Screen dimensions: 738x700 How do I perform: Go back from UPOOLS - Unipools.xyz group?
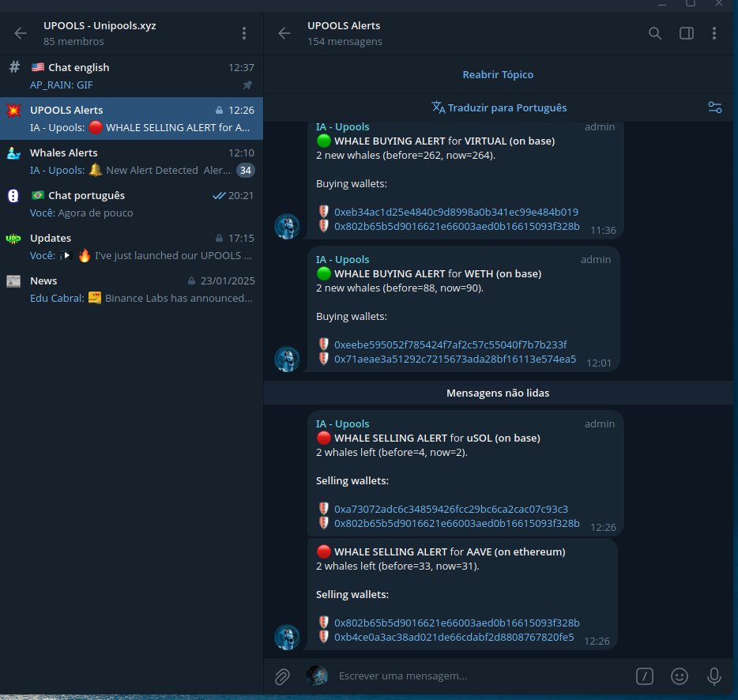pyautogui.click(x=21, y=33)
